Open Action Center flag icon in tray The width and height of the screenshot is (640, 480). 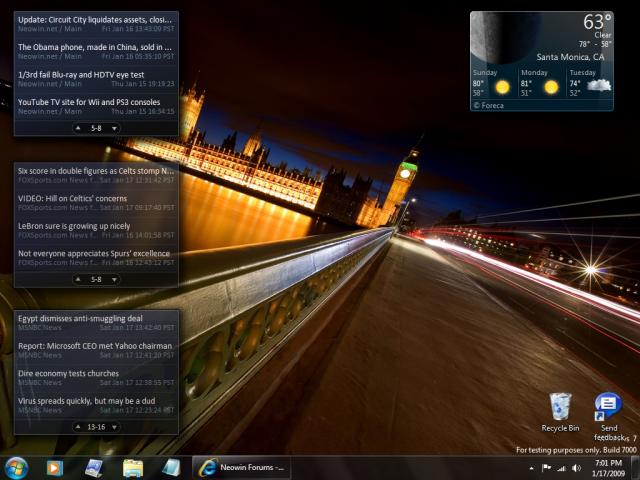tap(546, 468)
